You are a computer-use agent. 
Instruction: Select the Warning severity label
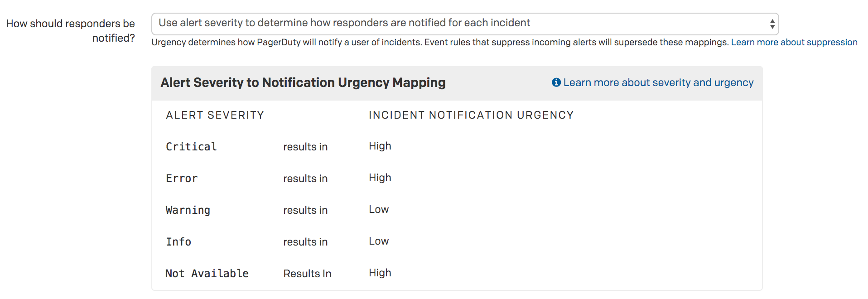(188, 210)
